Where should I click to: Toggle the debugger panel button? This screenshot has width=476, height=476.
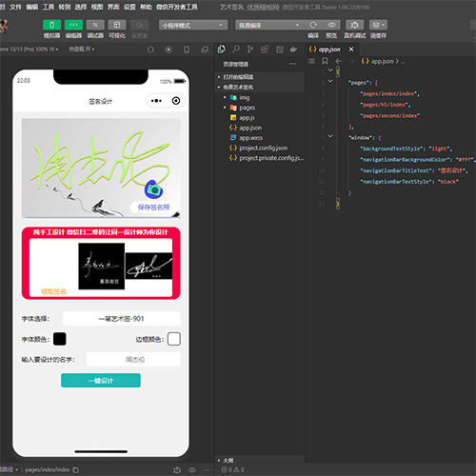pos(95,25)
